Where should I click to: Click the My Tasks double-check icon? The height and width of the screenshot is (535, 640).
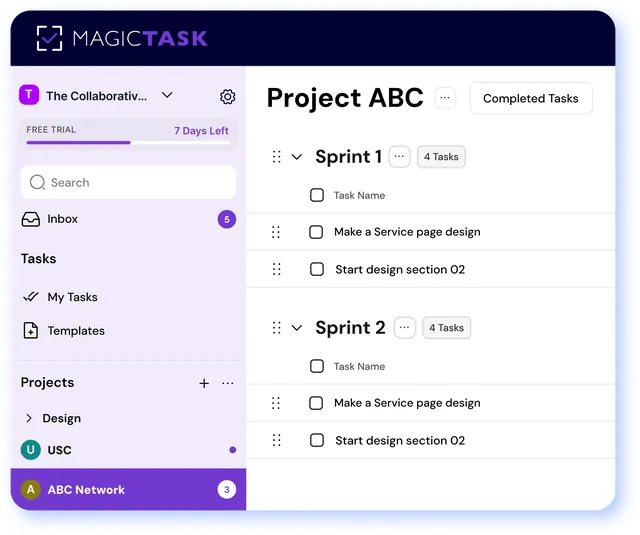tap(31, 297)
